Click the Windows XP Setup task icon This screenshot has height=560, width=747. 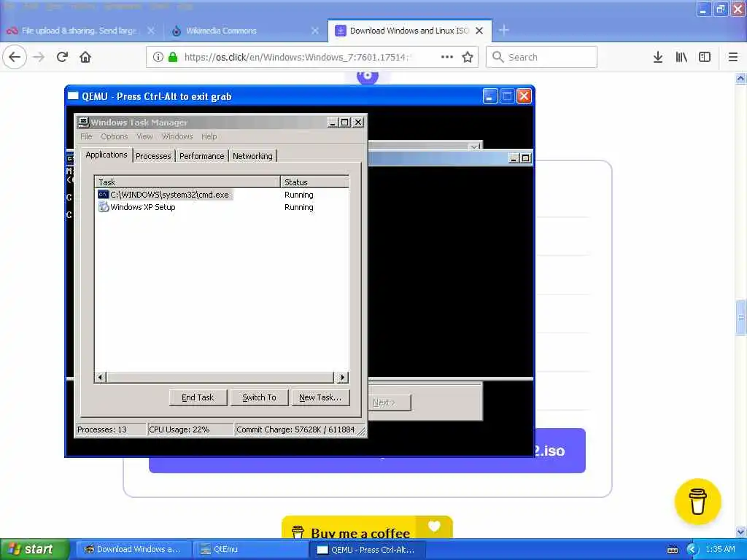tap(104, 207)
